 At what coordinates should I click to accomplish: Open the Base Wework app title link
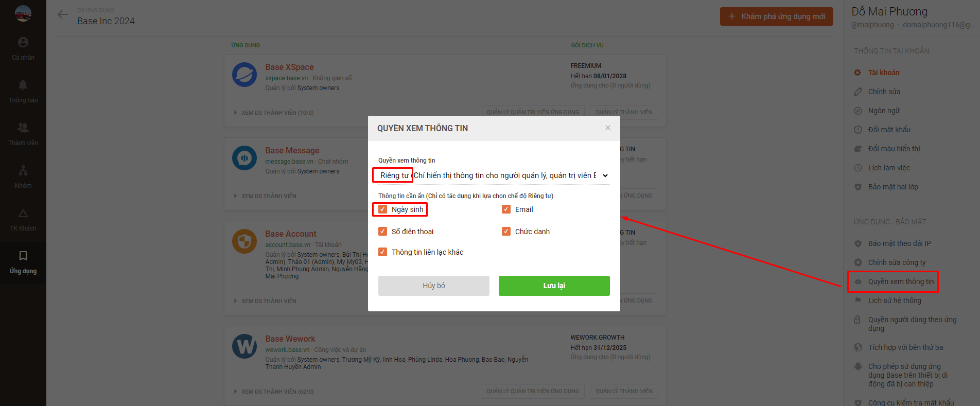(290, 339)
